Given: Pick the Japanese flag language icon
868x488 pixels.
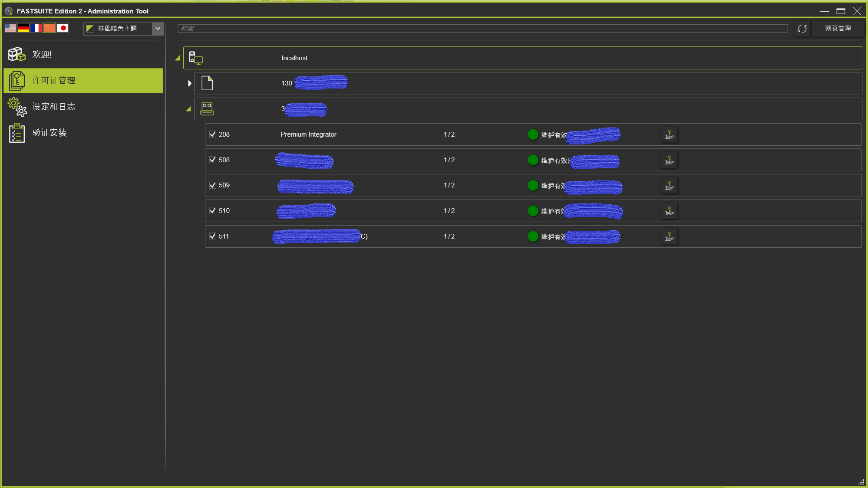Looking at the screenshot, I should tap(63, 28).
